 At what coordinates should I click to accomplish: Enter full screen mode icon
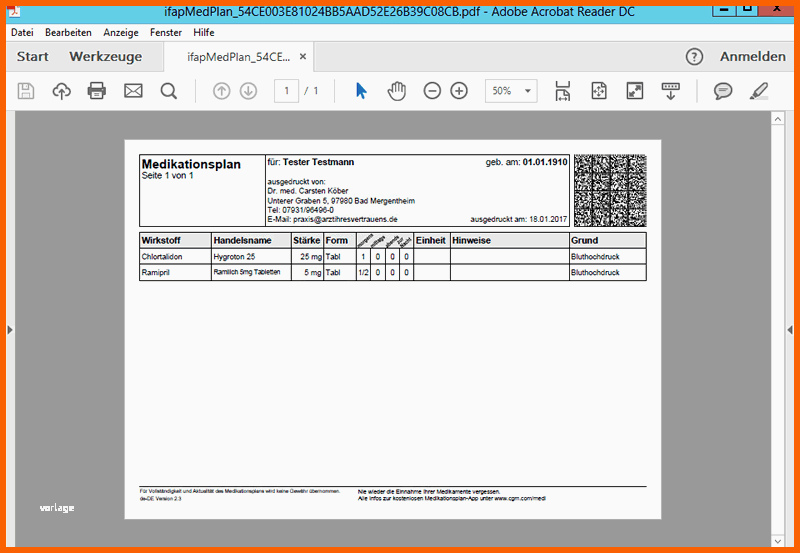click(x=635, y=91)
